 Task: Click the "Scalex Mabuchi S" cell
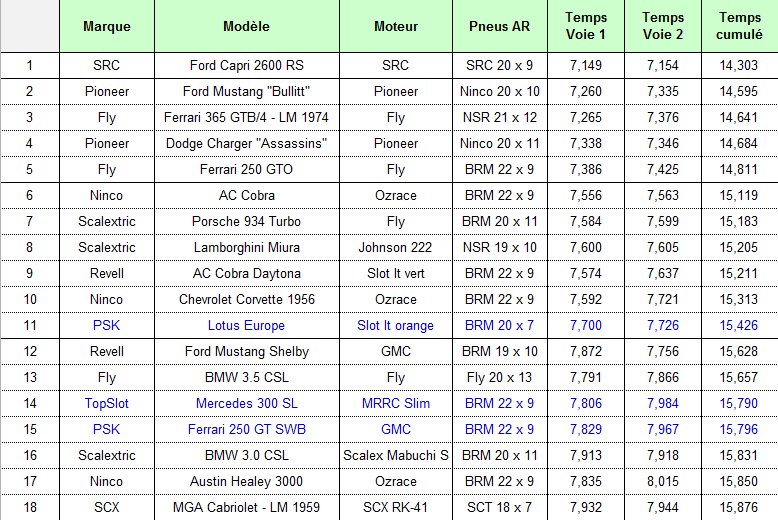pos(395,455)
